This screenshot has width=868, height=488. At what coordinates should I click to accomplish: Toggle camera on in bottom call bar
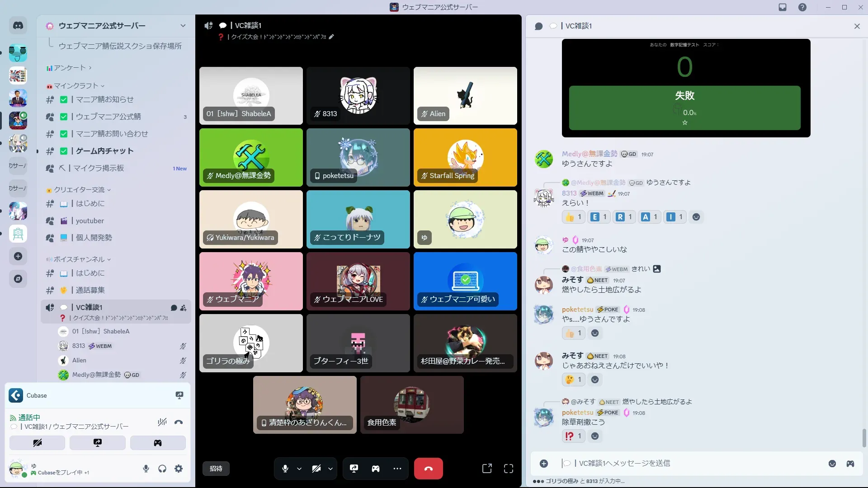[316, 469]
